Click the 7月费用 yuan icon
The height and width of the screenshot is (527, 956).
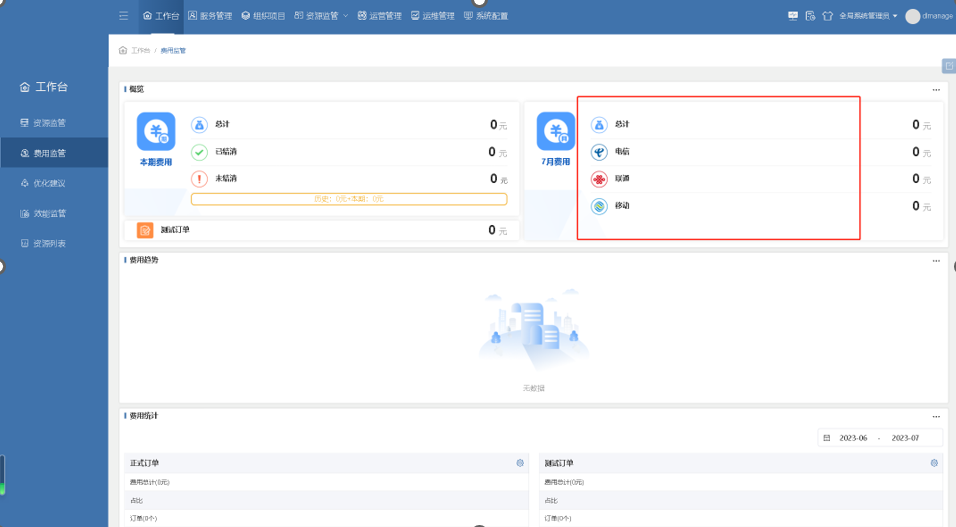[555, 131]
